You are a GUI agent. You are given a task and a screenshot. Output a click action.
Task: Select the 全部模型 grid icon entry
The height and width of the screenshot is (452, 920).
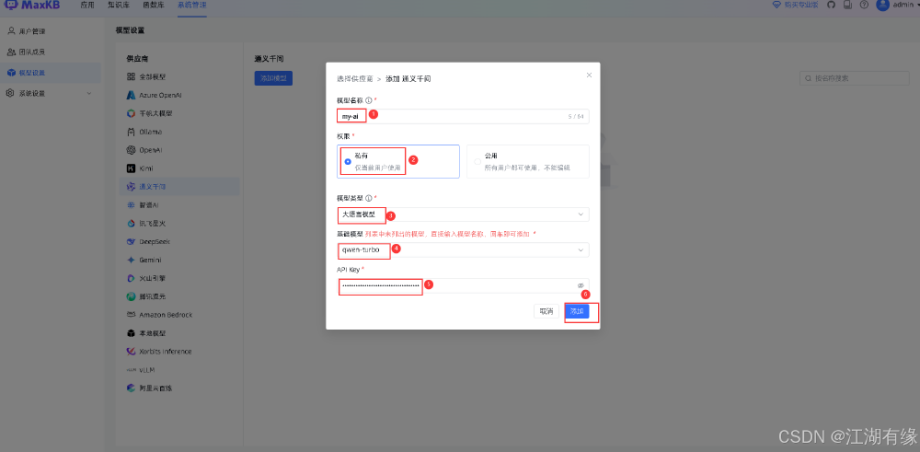[131, 76]
